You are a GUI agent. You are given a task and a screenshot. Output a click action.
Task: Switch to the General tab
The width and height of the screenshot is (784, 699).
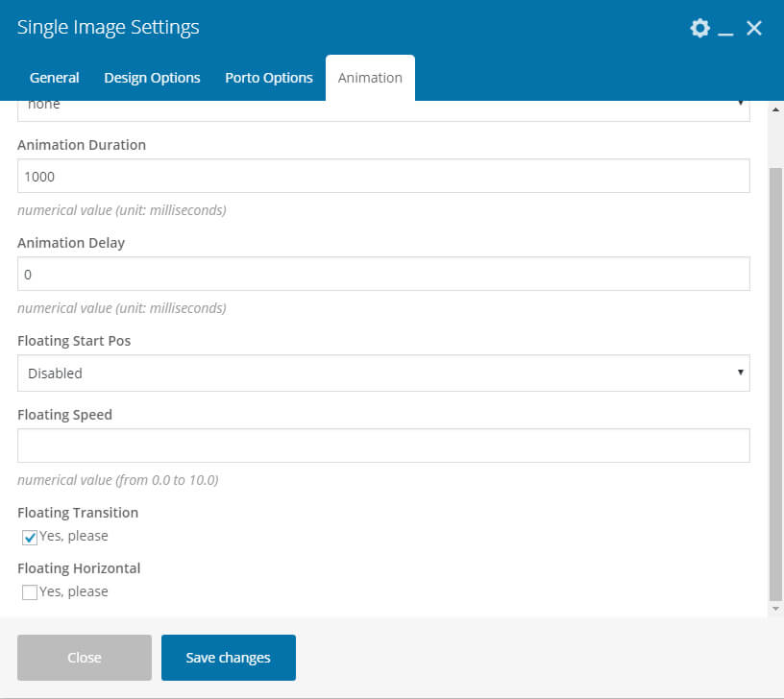coord(55,78)
